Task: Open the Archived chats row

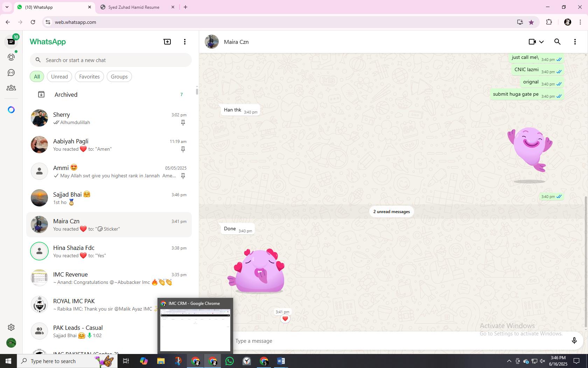Action: 109,94
